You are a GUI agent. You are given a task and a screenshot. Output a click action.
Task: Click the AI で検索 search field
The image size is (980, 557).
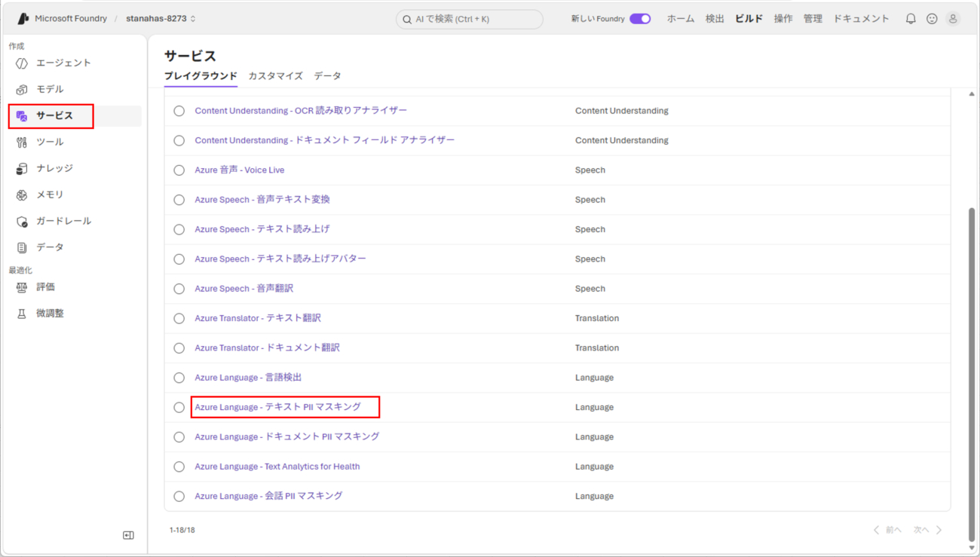[469, 20]
